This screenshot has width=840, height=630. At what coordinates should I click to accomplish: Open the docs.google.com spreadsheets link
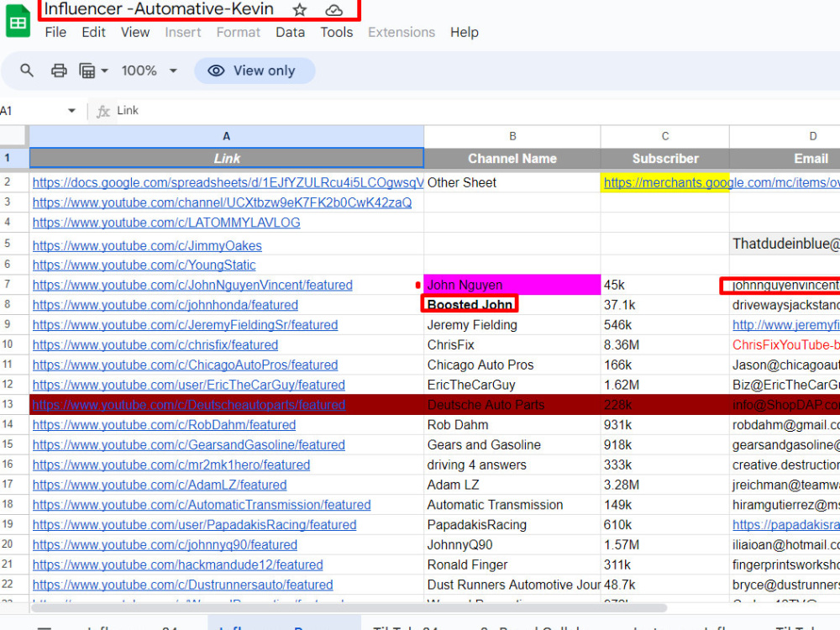(228, 182)
